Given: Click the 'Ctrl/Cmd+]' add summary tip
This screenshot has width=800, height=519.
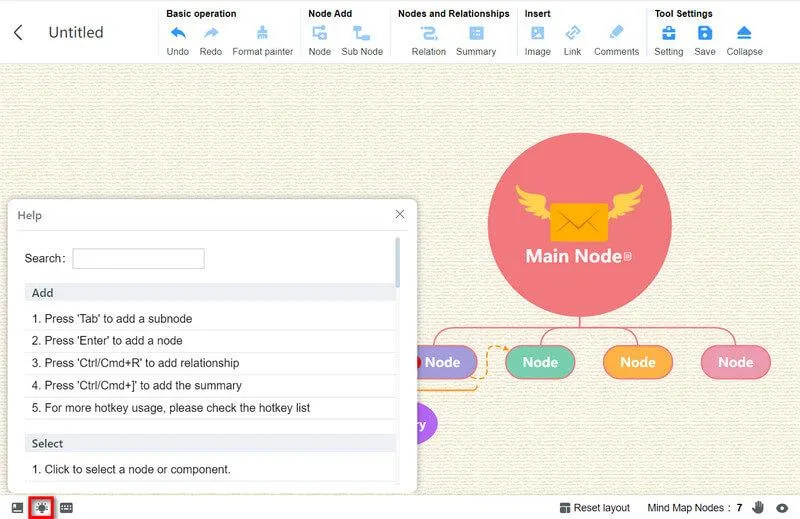Looking at the screenshot, I should [x=210, y=386].
